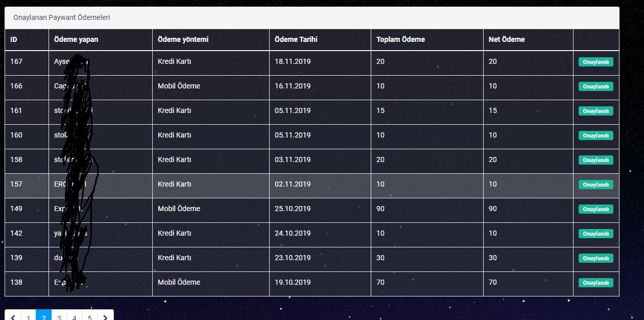This screenshot has height=320, width=644.
Task: Click the Onaylanan Paywant Ödemeleri panel title
Action: pos(62,17)
